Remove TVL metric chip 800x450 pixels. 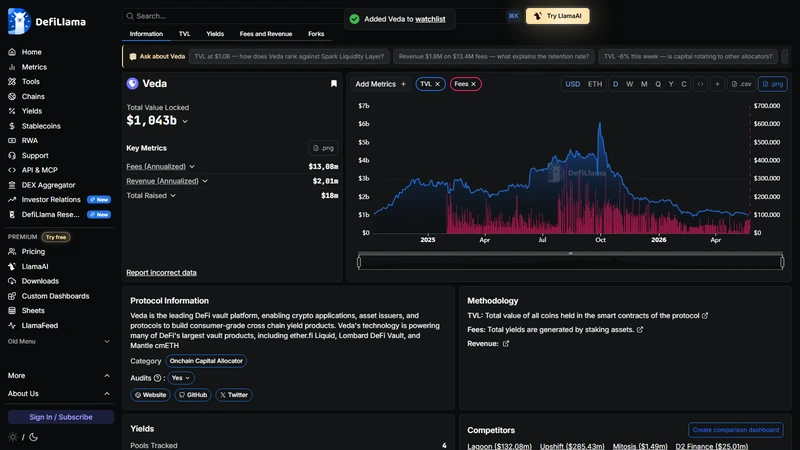coord(437,84)
